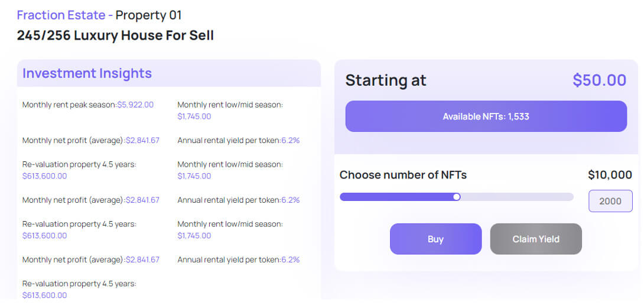Image resolution: width=644 pixels, height=305 pixels.
Task: Click the Monthly rent peak season label
Action: point(69,105)
